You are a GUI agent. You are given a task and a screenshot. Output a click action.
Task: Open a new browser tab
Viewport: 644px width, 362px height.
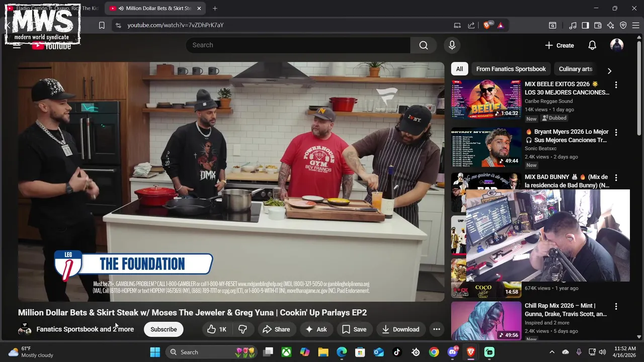pyautogui.click(x=215, y=9)
